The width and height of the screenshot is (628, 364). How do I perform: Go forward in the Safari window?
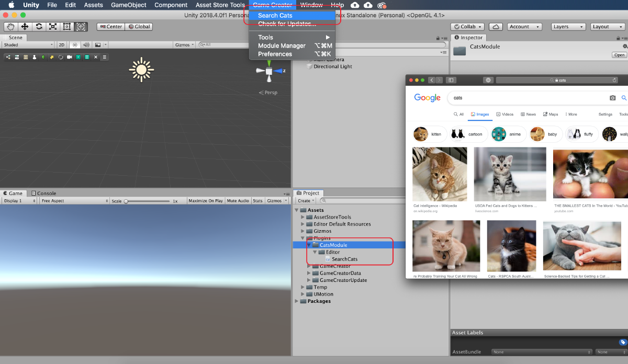pyautogui.click(x=439, y=80)
